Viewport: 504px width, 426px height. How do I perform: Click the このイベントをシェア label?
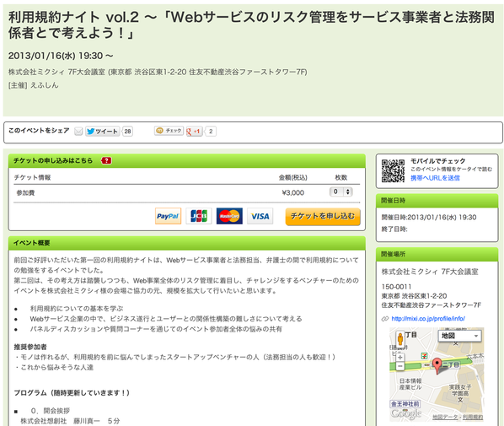coord(39,130)
